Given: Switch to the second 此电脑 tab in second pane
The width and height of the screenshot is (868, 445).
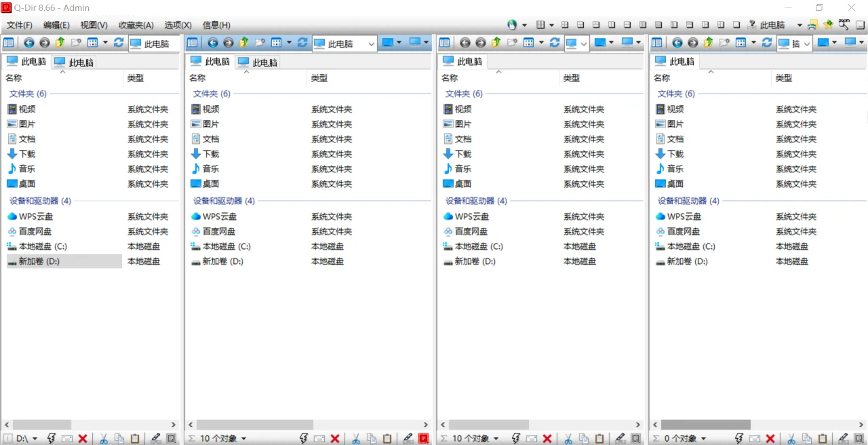Looking at the screenshot, I should click(x=258, y=62).
